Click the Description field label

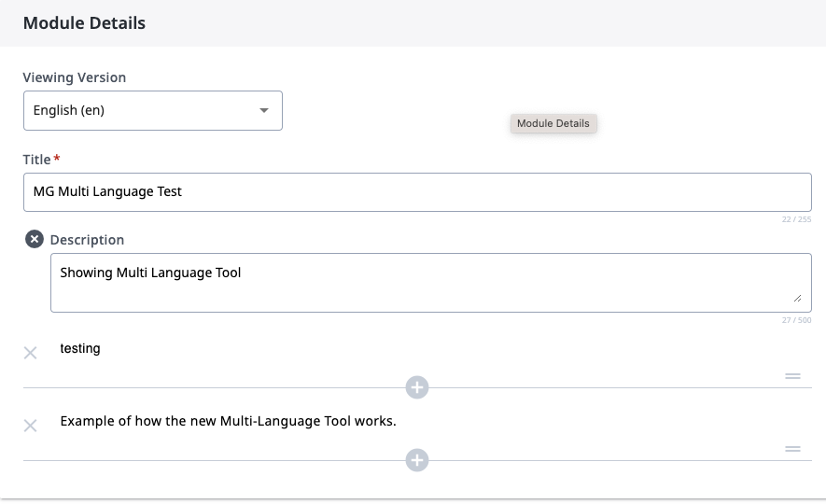click(87, 240)
